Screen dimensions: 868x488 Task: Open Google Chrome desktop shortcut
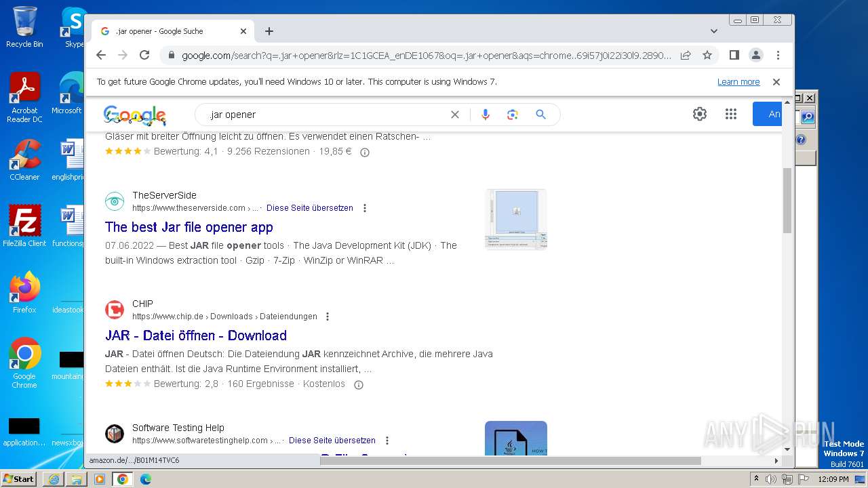coord(24,363)
